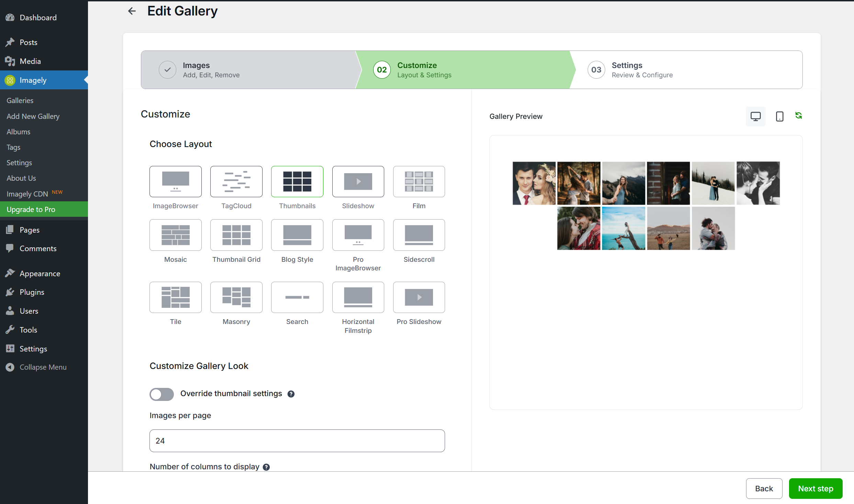854x504 pixels.
Task: Open the Media menu in sidebar
Action: 30,61
